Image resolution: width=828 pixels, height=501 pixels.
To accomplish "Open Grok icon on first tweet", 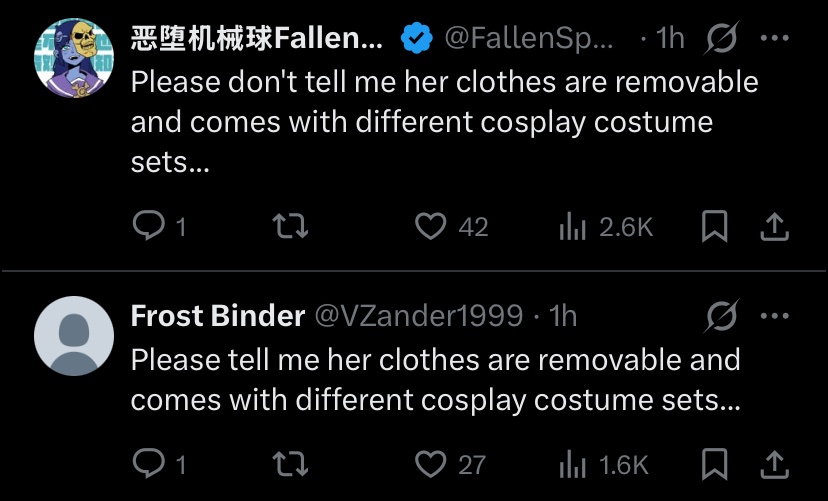I will 721,37.
